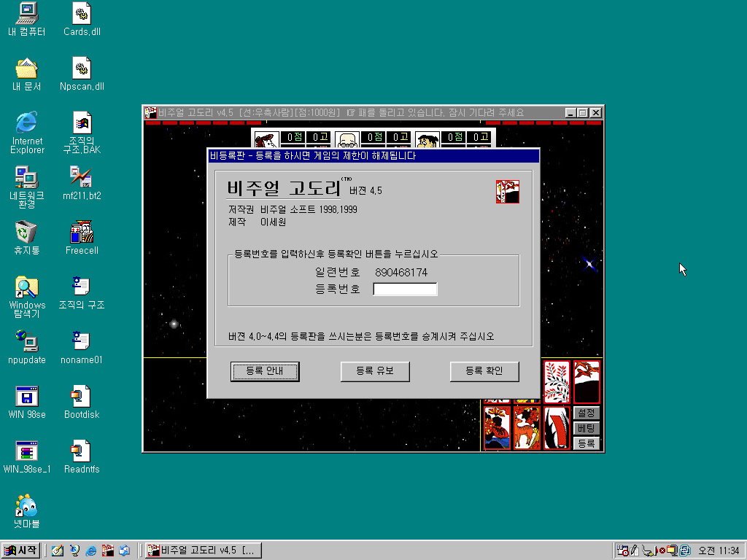This screenshot has width=747, height=560.
Task: Click the 등록 안내 button
Action: click(265, 371)
